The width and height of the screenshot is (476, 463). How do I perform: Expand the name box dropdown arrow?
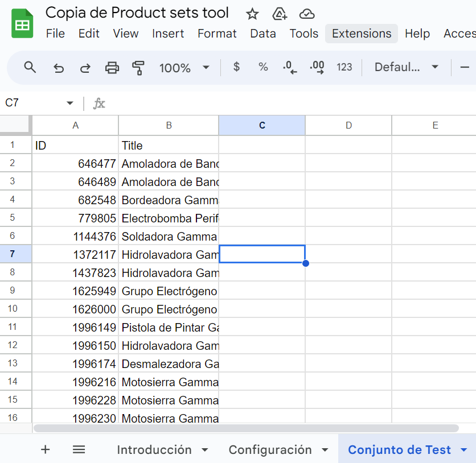70,103
